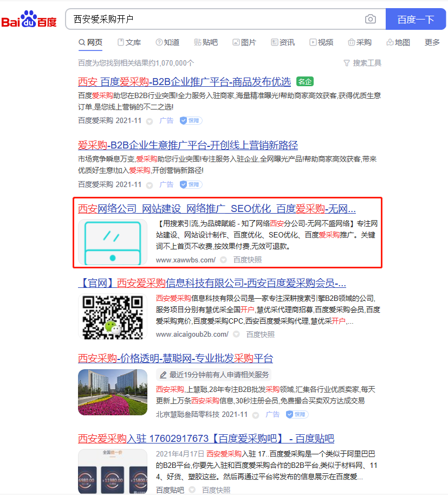Expand the 更多 menu
Screen dimensions: 448x495
(432, 42)
